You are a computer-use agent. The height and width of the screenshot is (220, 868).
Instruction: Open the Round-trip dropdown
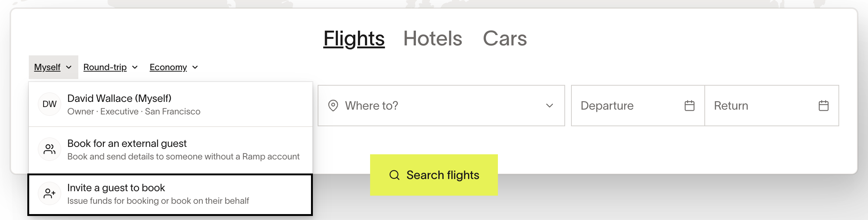tap(110, 67)
